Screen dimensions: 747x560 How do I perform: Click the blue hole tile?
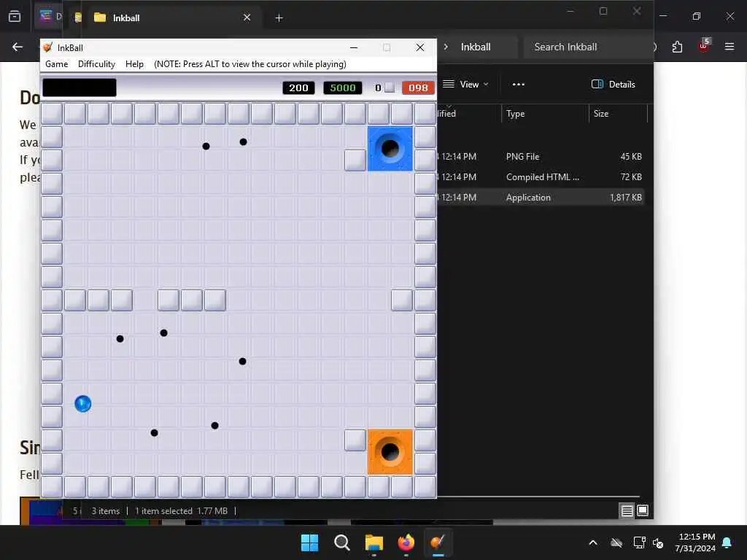click(x=390, y=149)
